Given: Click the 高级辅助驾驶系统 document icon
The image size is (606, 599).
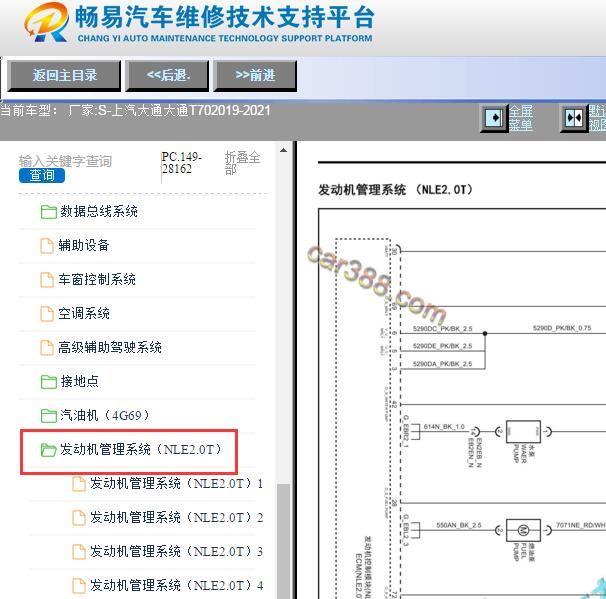Looking at the screenshot, I should point(47,348).
